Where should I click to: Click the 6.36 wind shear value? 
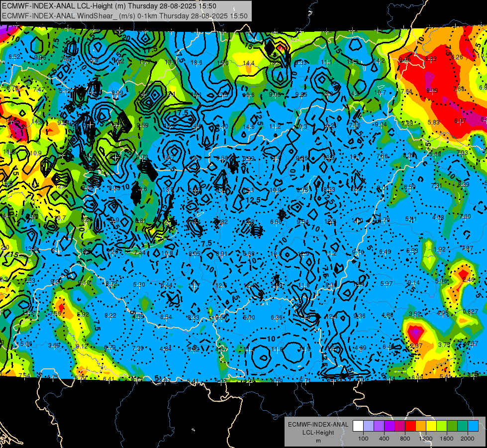(x=277, y=318)
